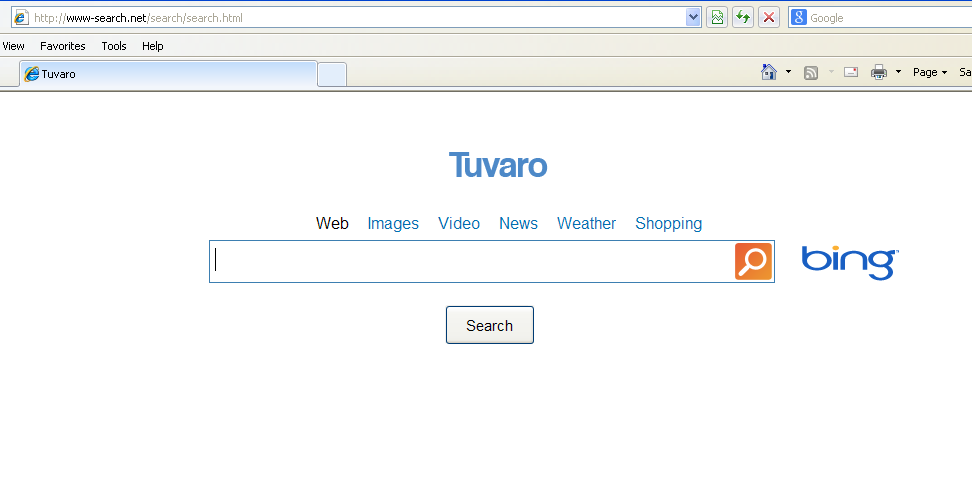
Task: Click the Search button
Action: tap(490, 325)
